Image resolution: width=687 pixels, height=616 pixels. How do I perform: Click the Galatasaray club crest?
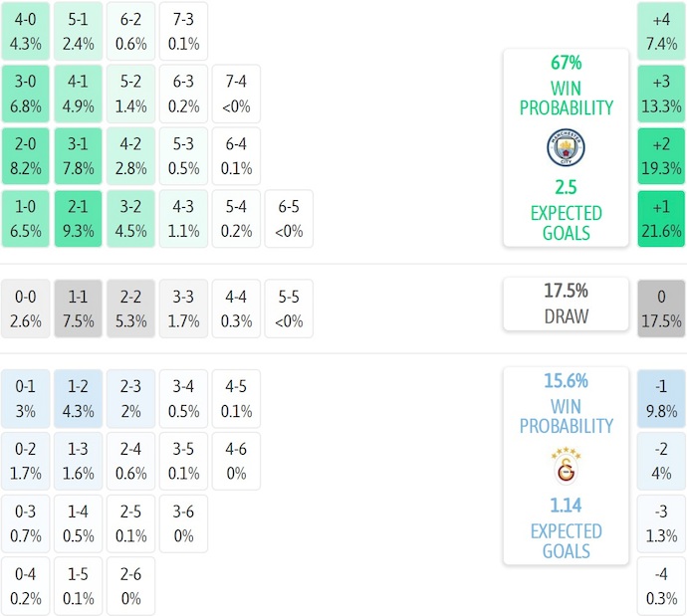566,467
